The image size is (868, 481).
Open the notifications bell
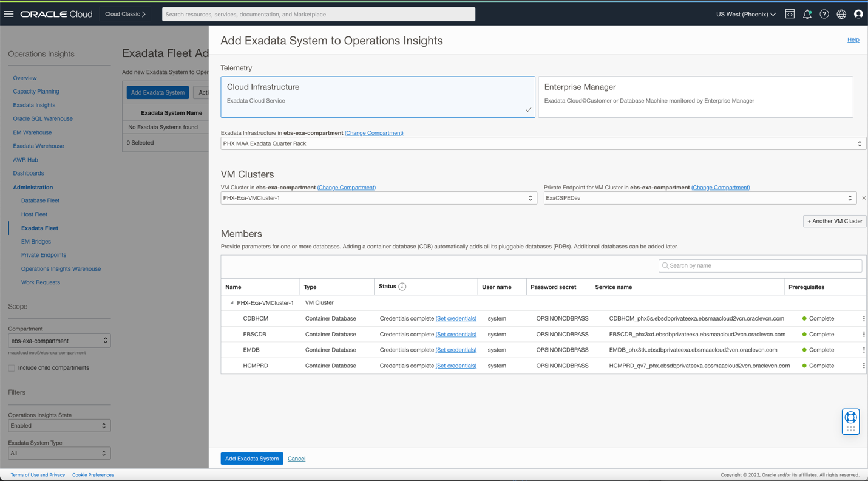[807, 14]
